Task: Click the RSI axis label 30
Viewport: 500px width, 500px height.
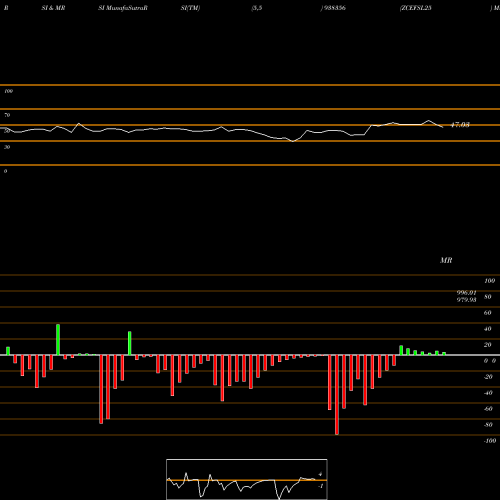Action: (x=7, y=147)
